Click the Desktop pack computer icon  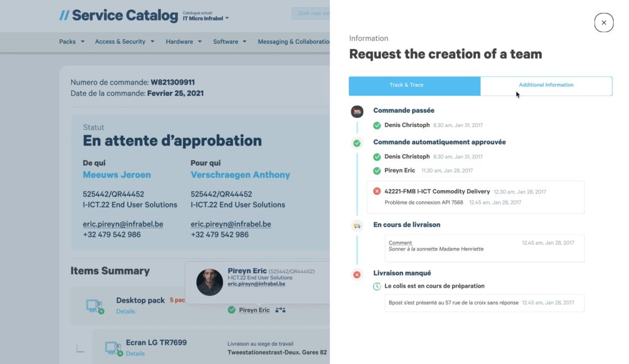[x=95, y=306]
